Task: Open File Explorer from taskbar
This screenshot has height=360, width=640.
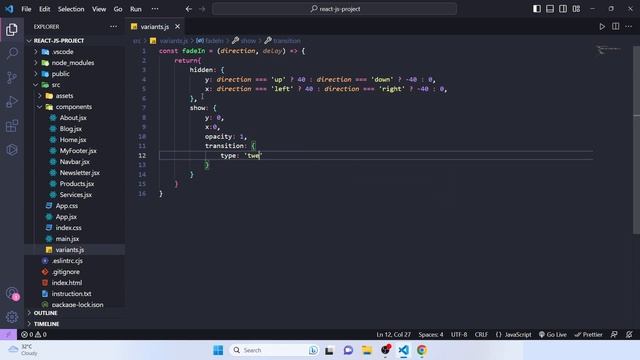Action: coord(367,350)
